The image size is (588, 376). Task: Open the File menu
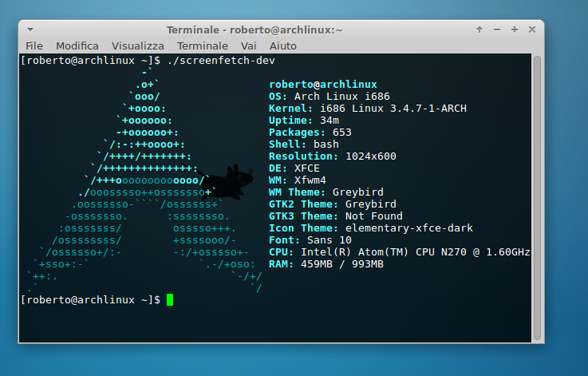point(34,46)
